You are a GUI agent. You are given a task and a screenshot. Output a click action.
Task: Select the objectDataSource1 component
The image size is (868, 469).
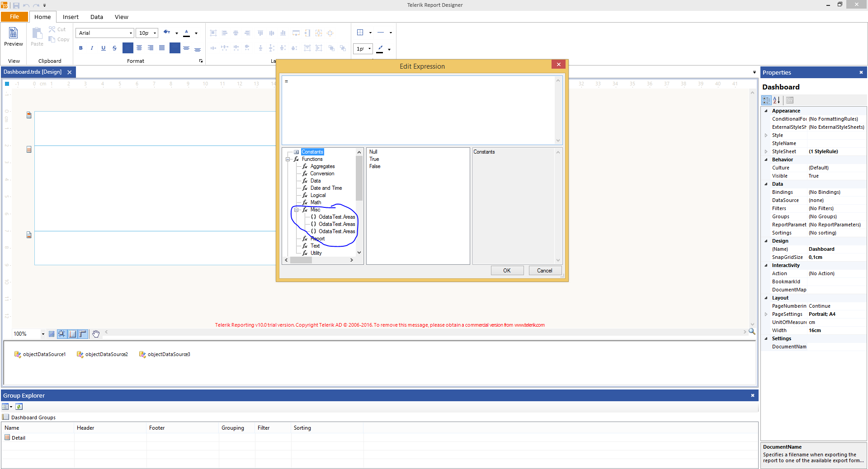coord(40,354)
